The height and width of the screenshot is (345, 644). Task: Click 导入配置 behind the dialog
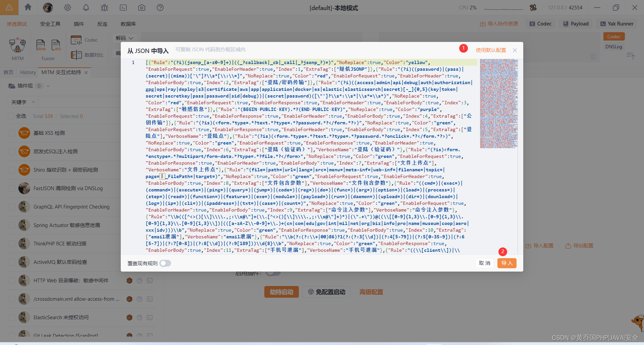(540, 246)
